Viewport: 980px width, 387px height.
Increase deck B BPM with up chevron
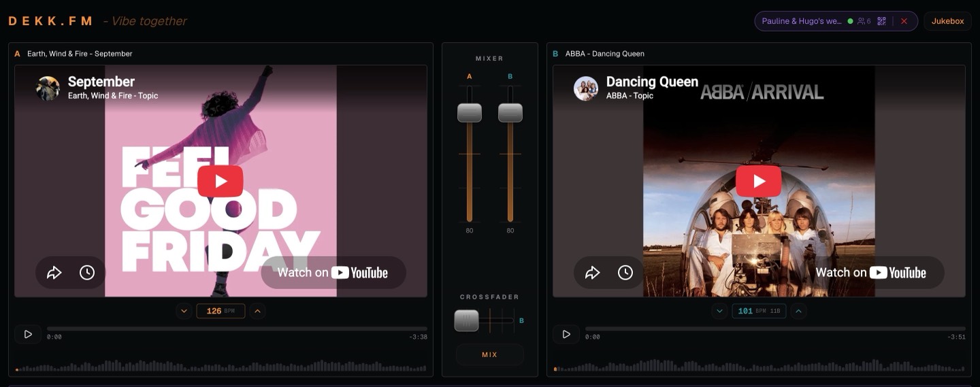799,311
